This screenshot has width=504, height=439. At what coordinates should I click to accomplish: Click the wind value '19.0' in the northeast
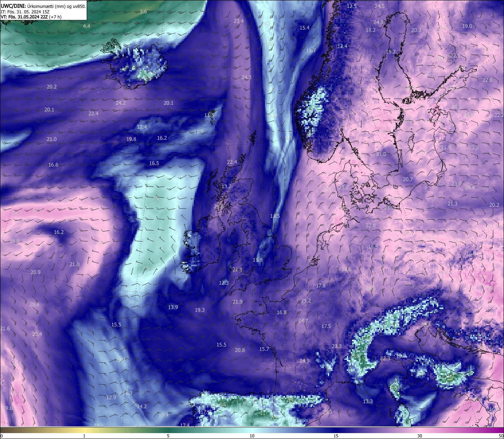[x=467, y=26]
